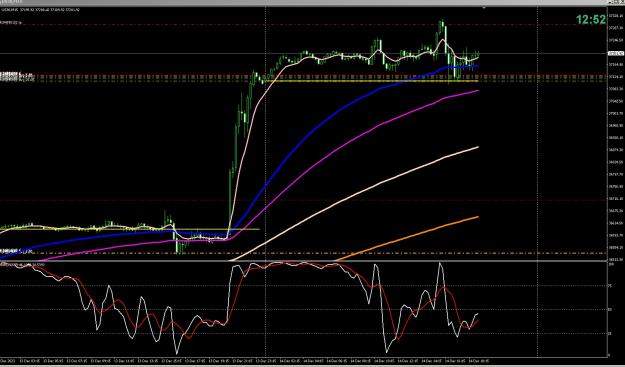The image size is (625, 367).
Task: Select the chart shift triangle marker at top
Action: [484, 8]
